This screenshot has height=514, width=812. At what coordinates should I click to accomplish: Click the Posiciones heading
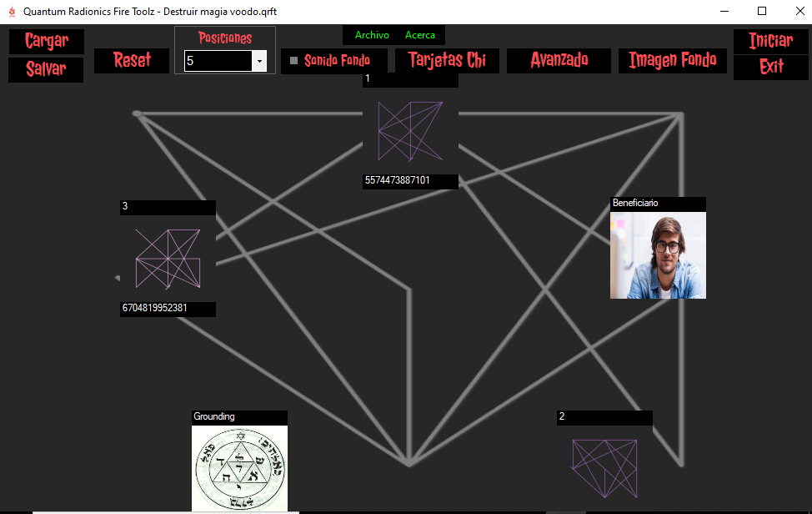click(225, 38)
